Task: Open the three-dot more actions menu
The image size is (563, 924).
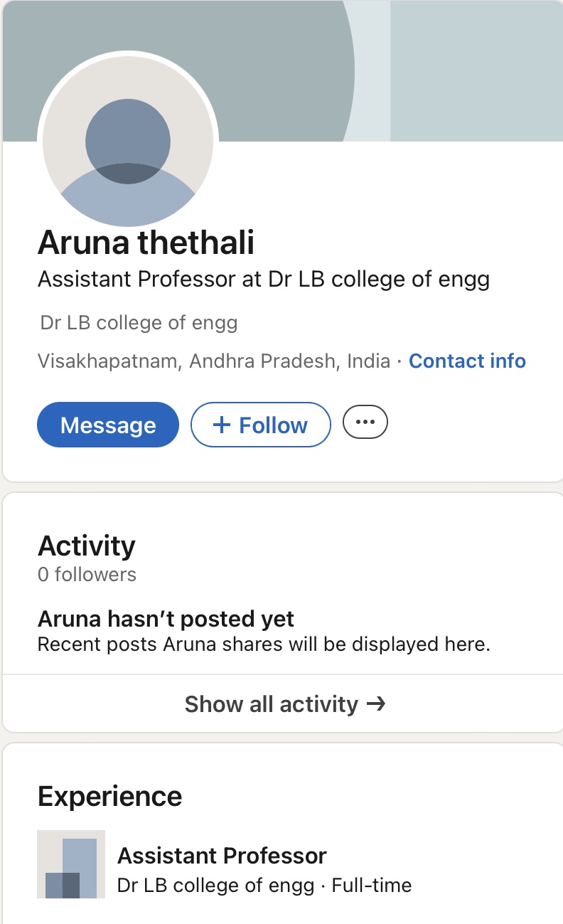Action: [365, 422]
